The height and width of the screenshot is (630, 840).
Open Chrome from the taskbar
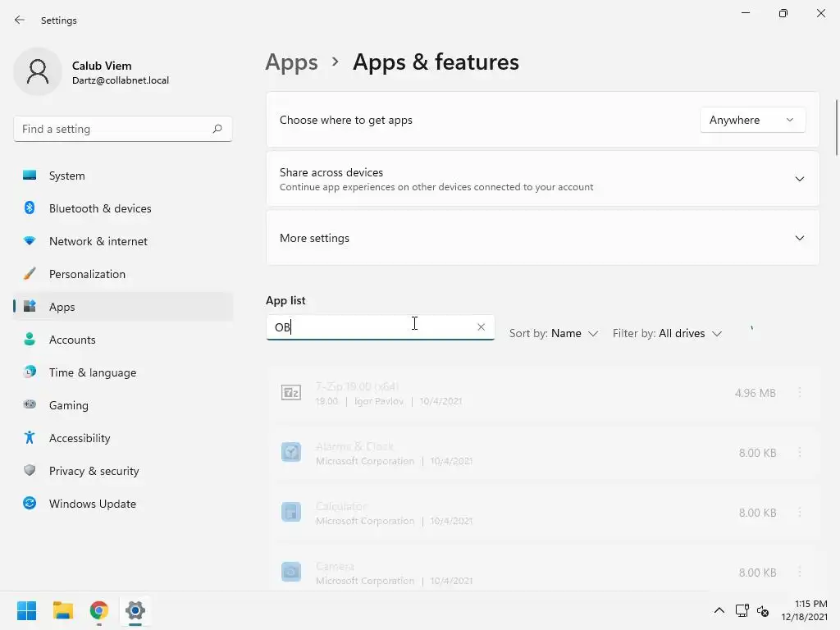pos(99,610)
